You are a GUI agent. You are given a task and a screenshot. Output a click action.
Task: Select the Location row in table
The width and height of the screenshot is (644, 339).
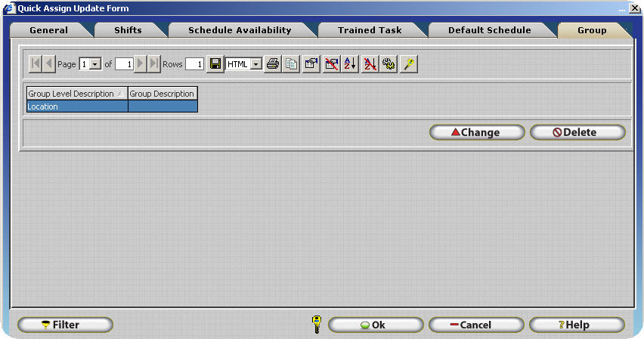[76, 106]
